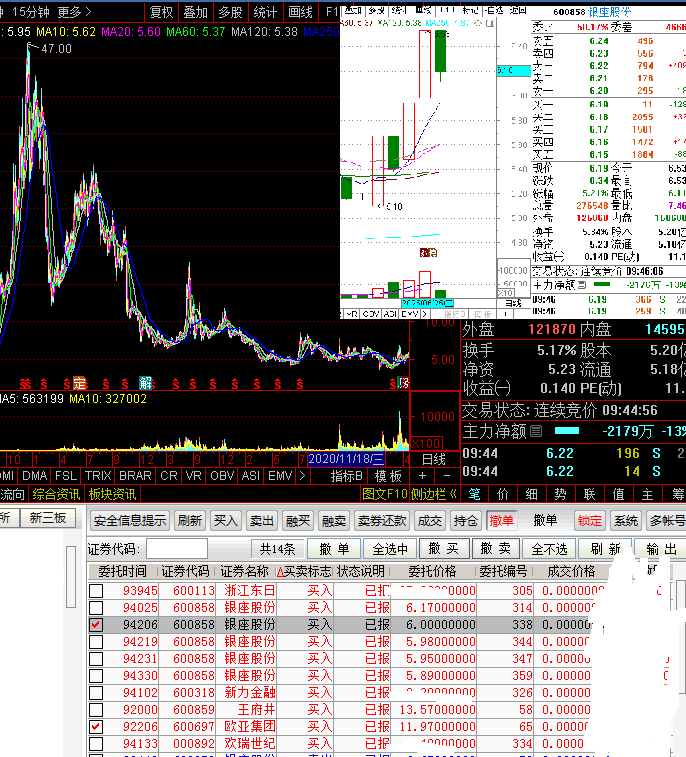Select the 15分钟 period tab
The image size is (686, 757).
pos(30,12)
